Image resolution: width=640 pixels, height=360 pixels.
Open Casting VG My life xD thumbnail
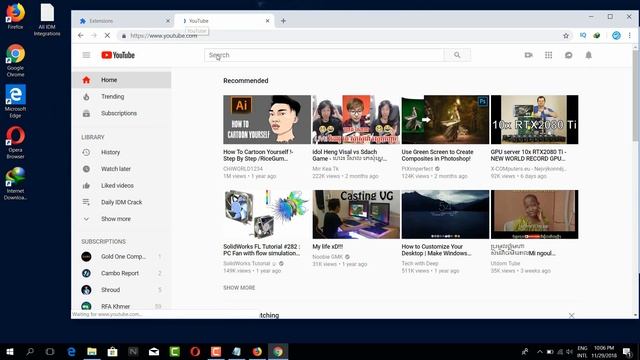pos(356,214)
